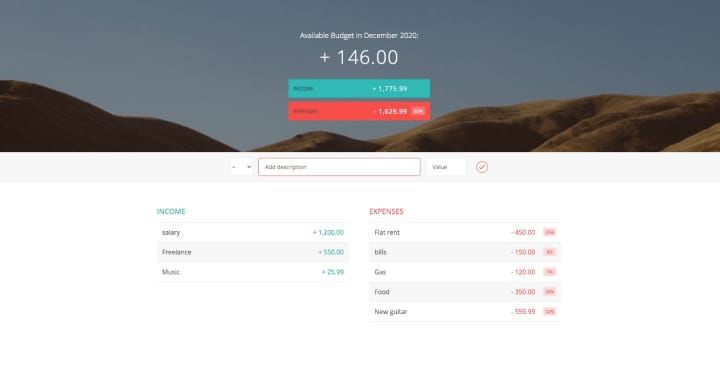Click the Gas percentage badge
The height and width of the screenshot is (382, 720).
(x=550, y=272)
